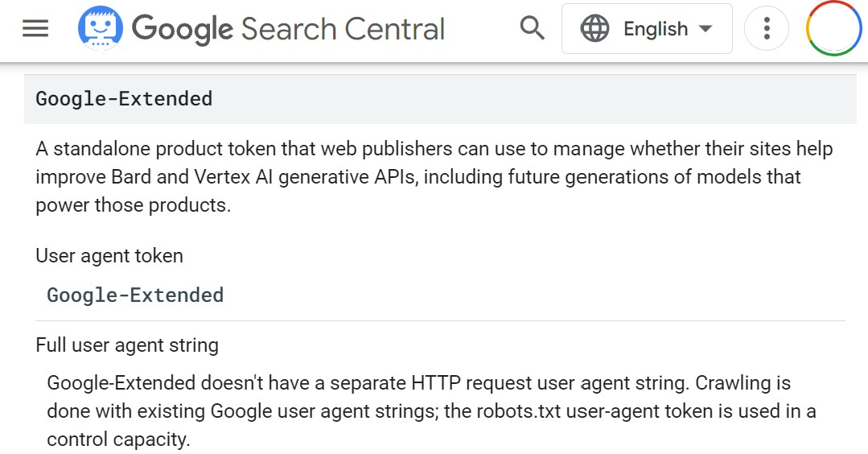Select the Google-Extended user agent token code
The image size is (868, 454).
[x=135, y=295]
